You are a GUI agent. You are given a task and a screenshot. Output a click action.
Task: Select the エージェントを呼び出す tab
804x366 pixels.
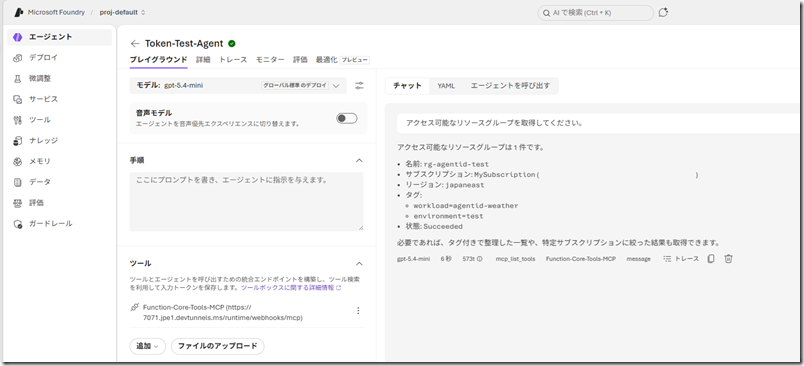[x=510, y=86]
